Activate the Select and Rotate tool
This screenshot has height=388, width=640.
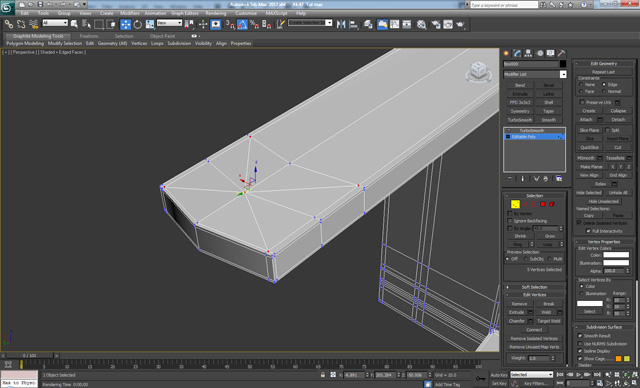tap(138, 24)
